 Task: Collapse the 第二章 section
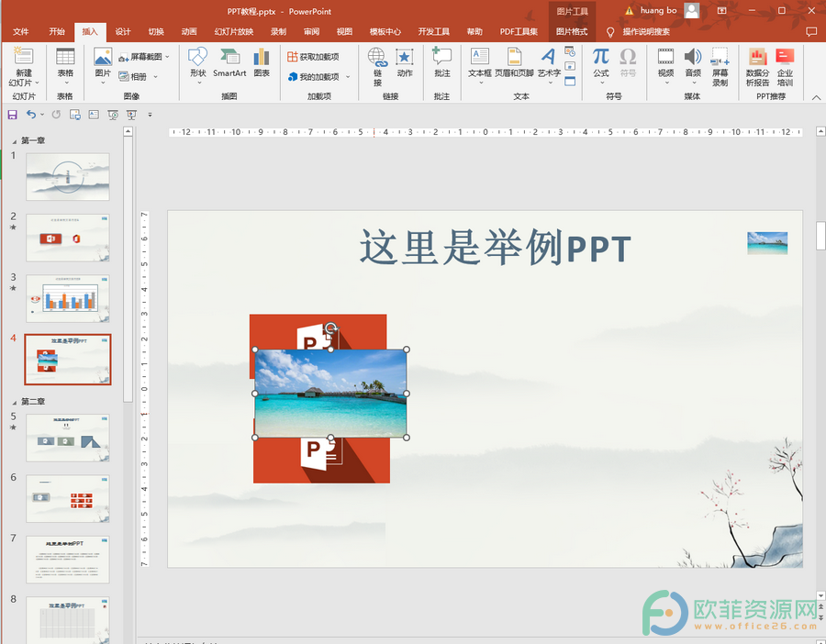(14, 403)
